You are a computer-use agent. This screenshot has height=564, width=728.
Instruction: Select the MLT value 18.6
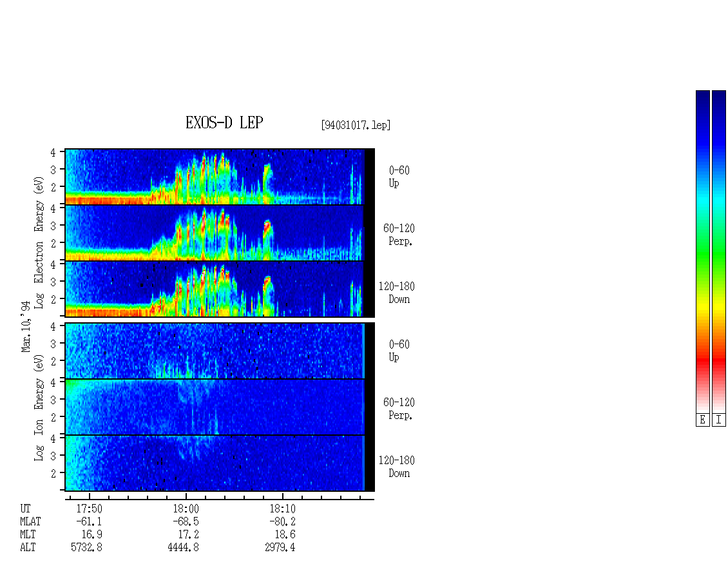[285, 535]
